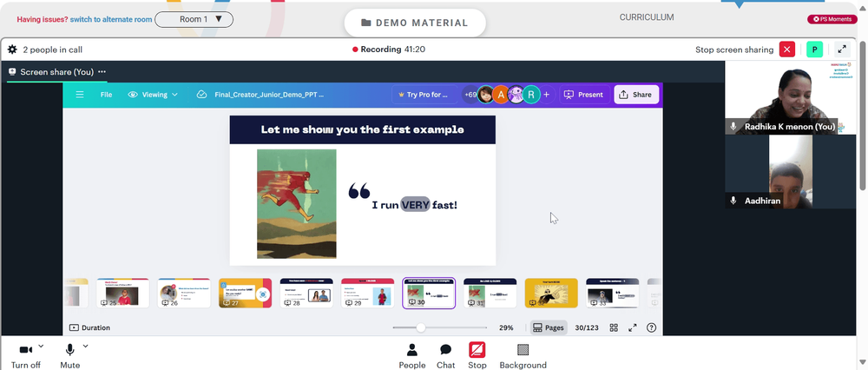Select slide thumbnail 30
The height and width of the screenshot is (370, 868).
[429, 293]
